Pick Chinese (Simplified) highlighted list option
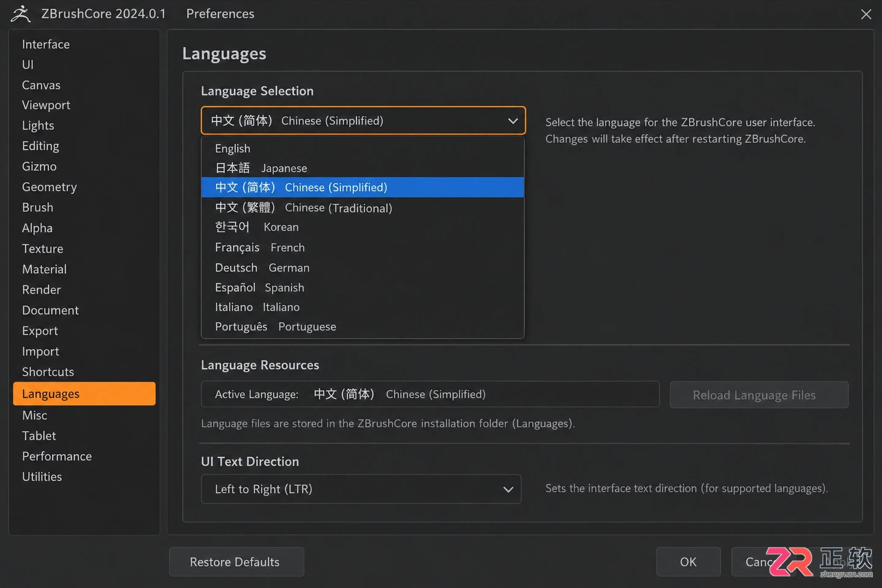The height and width of the screenshot is (588, 882). pyautogui.click(x=363, y=187)
